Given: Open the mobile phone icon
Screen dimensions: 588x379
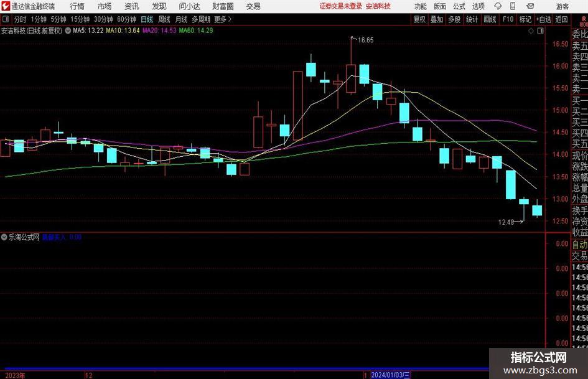Looking at the screenshot, I should (513, 6).
